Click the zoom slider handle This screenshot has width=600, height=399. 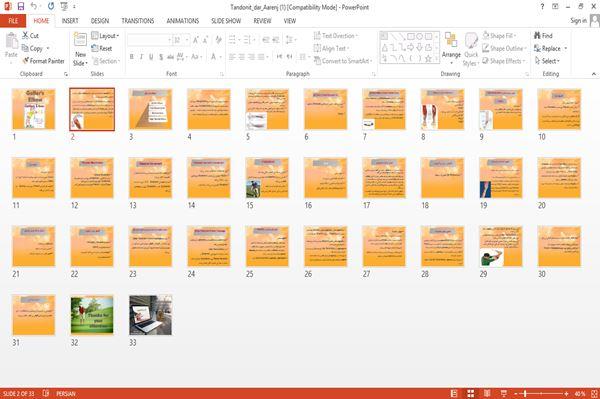pyautogui.click(x=525, y=393)
